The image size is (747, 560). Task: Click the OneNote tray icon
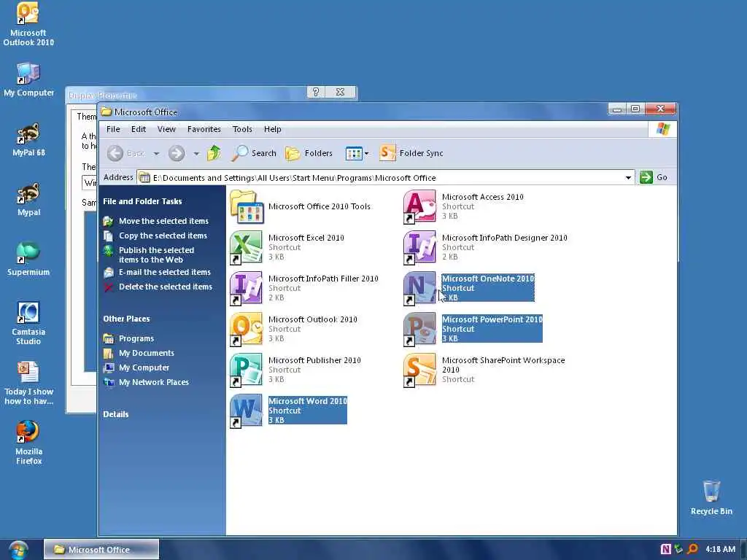point(665,550)
